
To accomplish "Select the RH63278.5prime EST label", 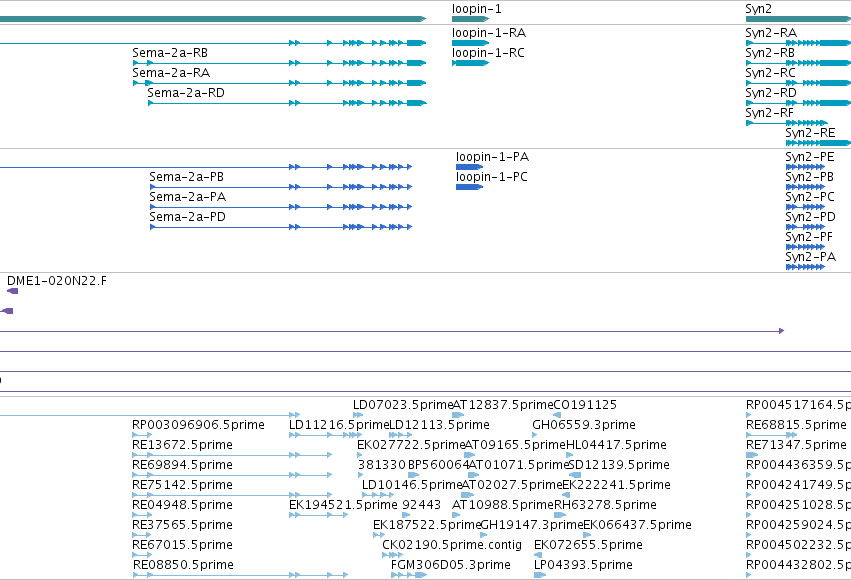I will [x=606, y=506].
